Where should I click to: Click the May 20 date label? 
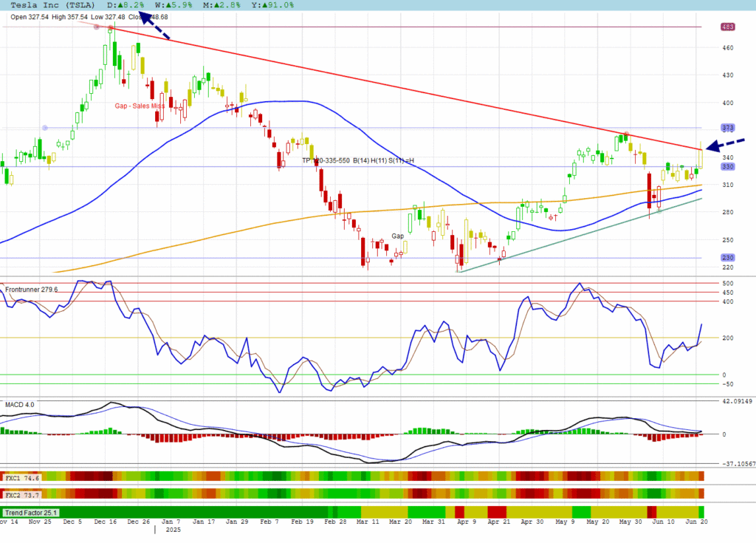point(598,522)
